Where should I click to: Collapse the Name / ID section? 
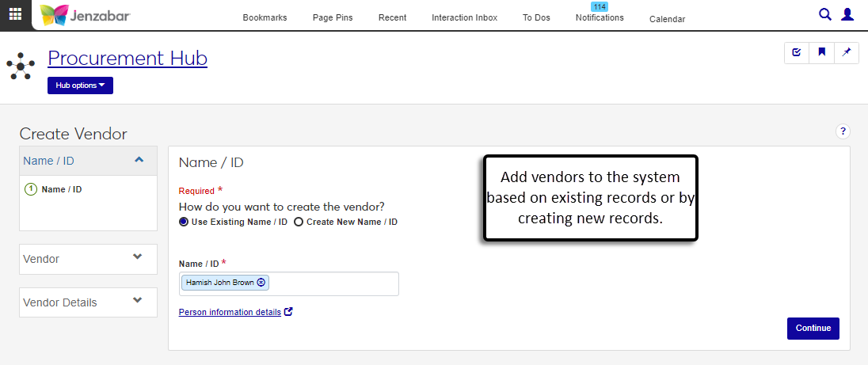tap(139, 160)
